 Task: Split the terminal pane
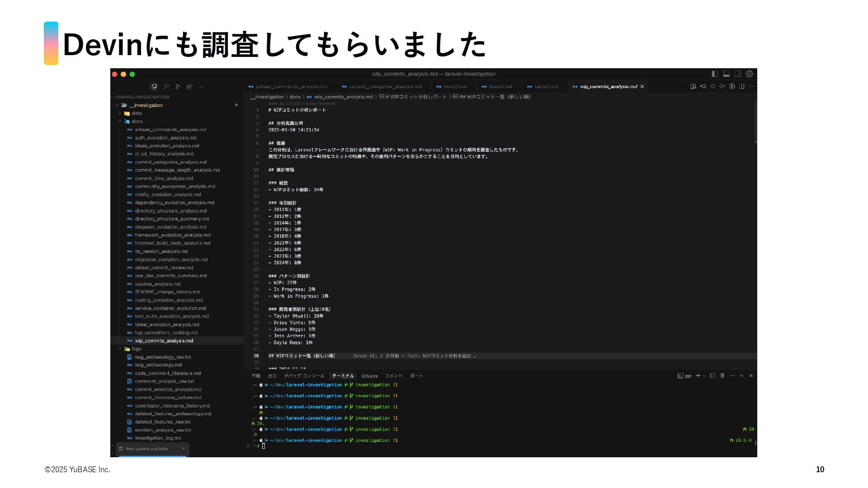tap(712, 376)
